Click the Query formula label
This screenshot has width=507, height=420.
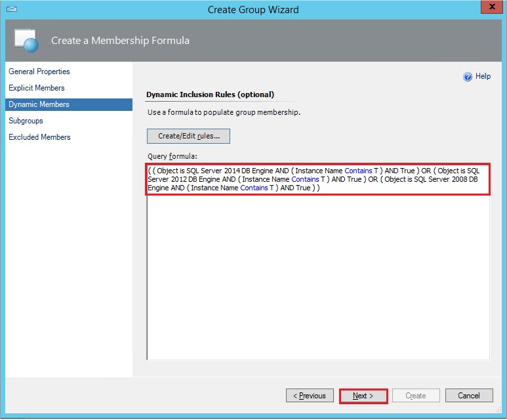pyautogui.click(x=172, y=156)
